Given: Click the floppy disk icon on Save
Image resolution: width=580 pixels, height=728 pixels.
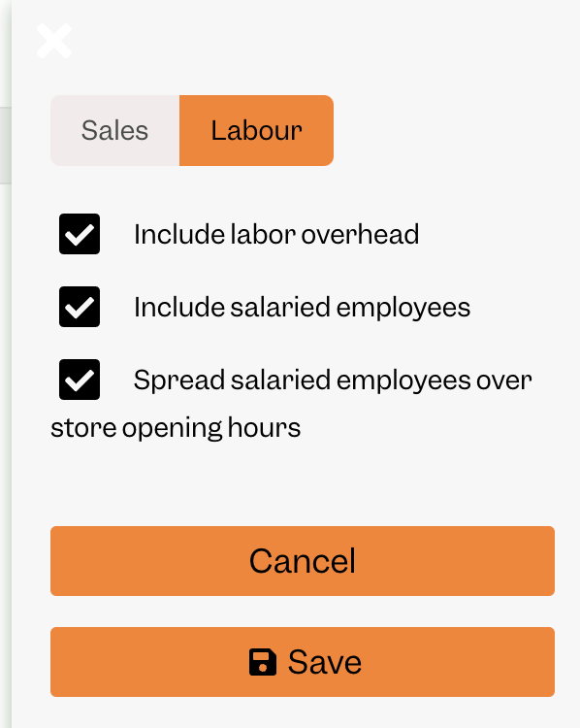Looking at the screenshot, I should [x=263, y=662].
